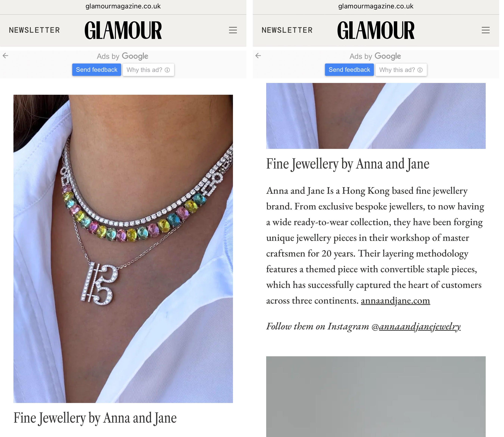Image resolution: width=504 pixels, height=437 pixels.
Task: Open the annaandjane.com link
Action: click(x=395, y=300)
